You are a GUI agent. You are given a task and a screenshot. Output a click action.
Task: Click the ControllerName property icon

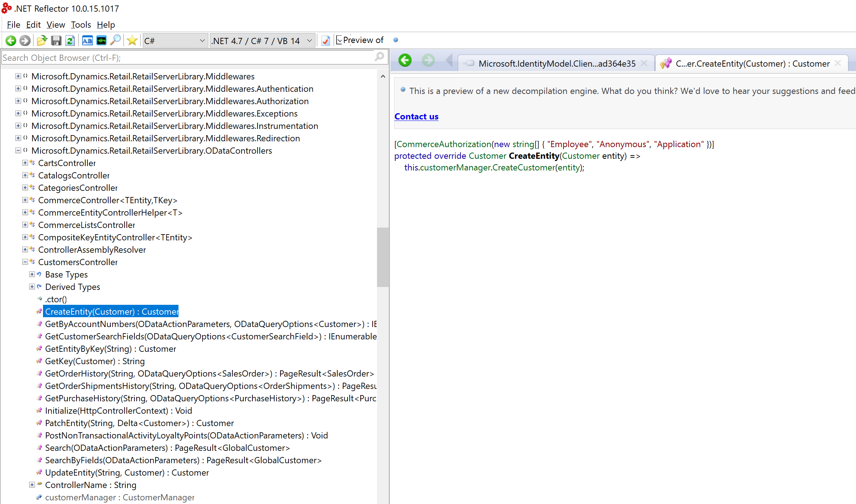click(x=39, y=484)
